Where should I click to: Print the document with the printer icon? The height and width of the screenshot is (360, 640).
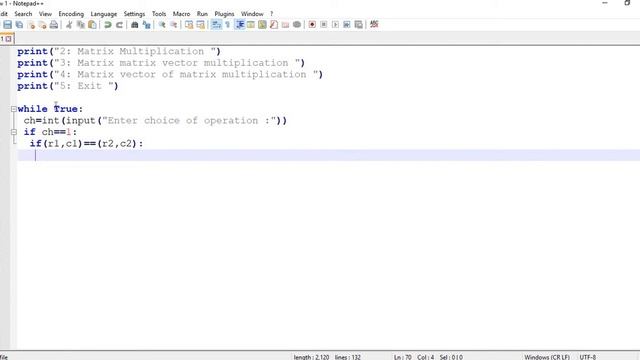(54, 25)
